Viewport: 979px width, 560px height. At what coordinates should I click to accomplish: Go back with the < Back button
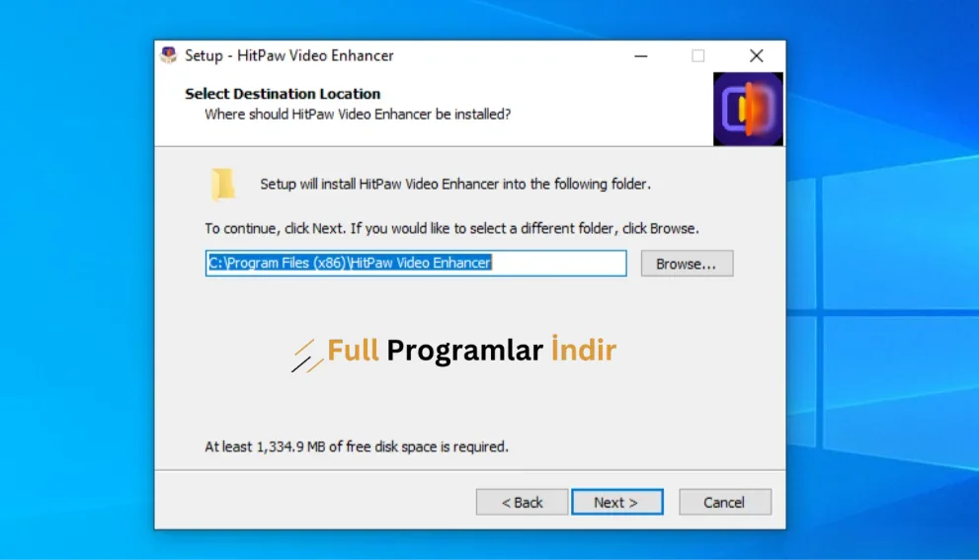tap(522, 502)
